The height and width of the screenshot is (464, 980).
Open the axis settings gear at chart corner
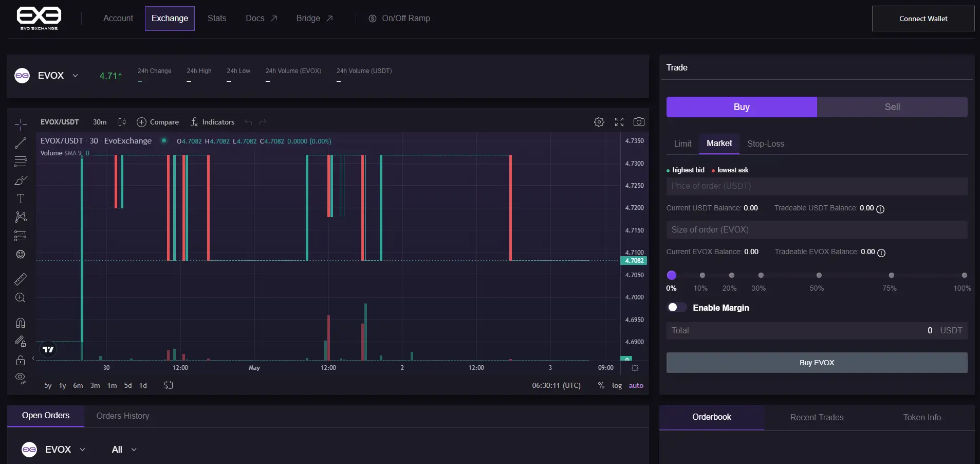coord(635,368)
